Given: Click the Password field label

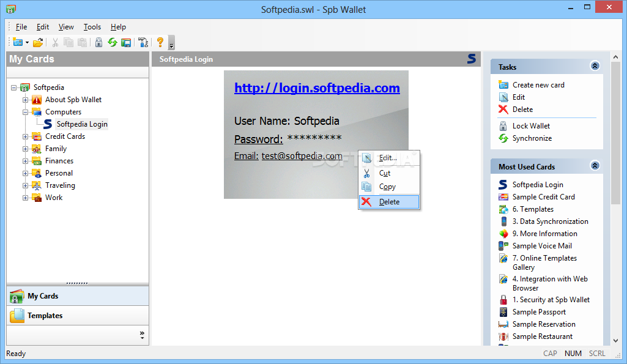Looking at the screenshot, I should click(258, 139).
